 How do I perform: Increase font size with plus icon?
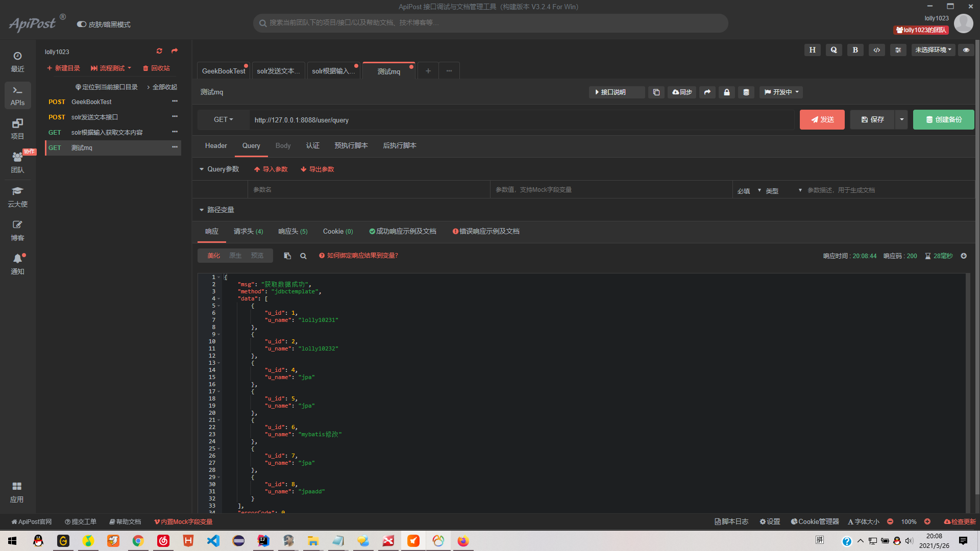[x=927, y=521]
